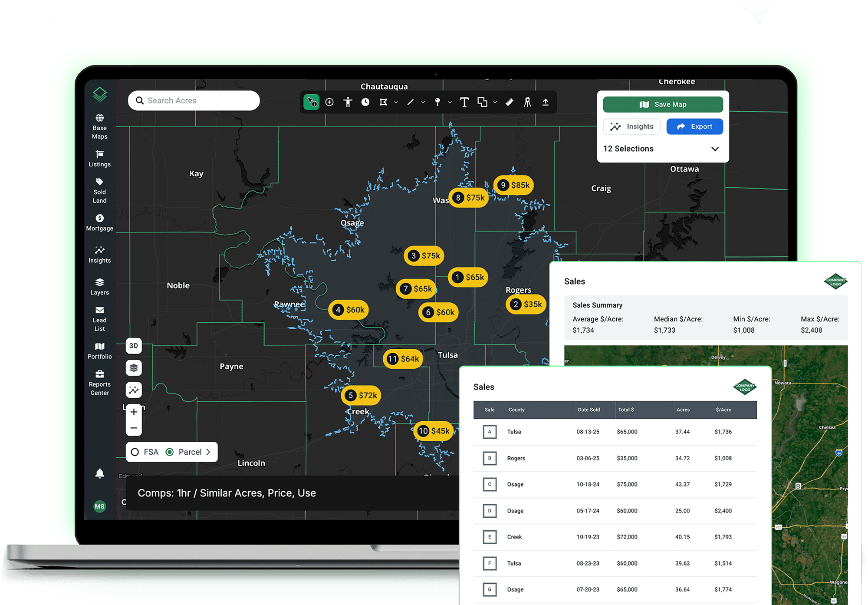Click the $85k map marker 9

pyautogui.click(x=514, y=185)
